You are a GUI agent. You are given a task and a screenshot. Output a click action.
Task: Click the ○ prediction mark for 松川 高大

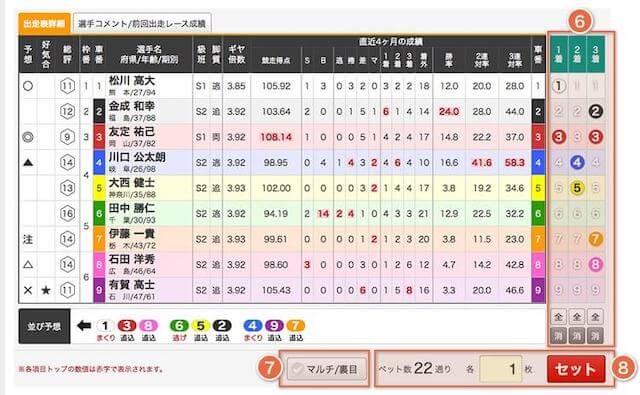tap(28, 86)
